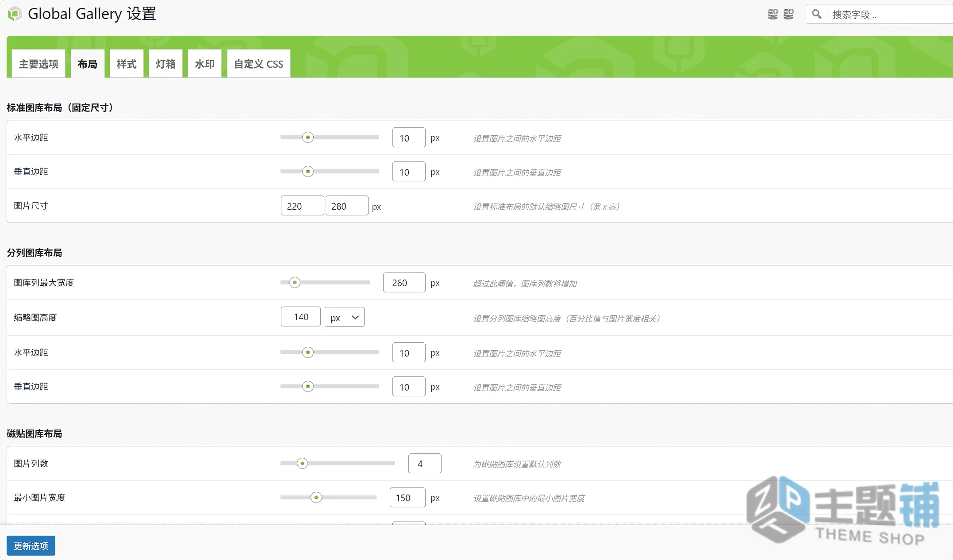Image resolution: width=953 pixels, height=560 pixels.
Task: Click the Global Gallery 设置 page title
Action: 92,14
